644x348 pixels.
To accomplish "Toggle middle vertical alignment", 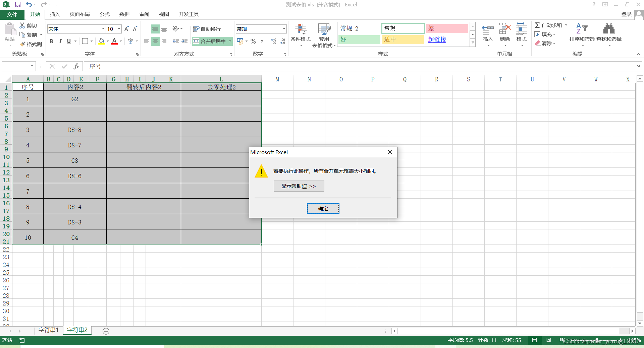I will pos(155,29).
